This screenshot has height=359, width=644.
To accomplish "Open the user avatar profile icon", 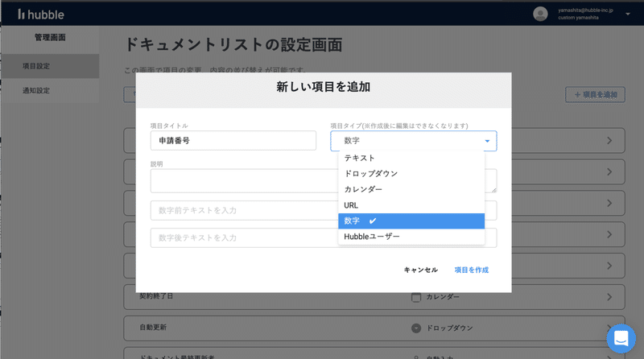I will pos(540,14).
